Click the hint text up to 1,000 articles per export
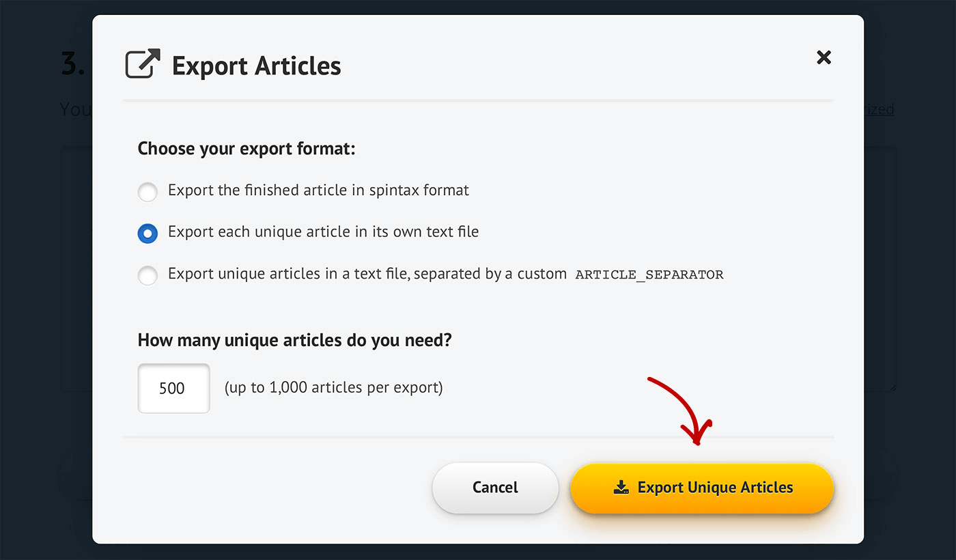956x560 pixels. (333, 387)
